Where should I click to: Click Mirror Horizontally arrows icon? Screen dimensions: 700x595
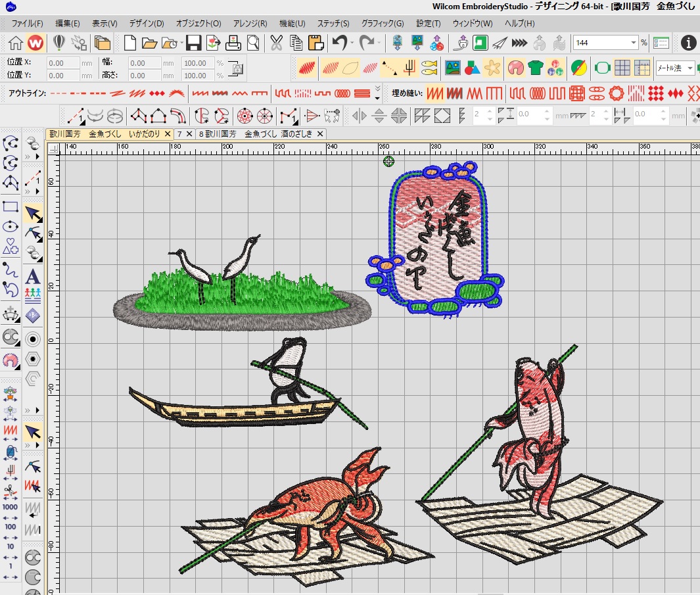[360, 116]
